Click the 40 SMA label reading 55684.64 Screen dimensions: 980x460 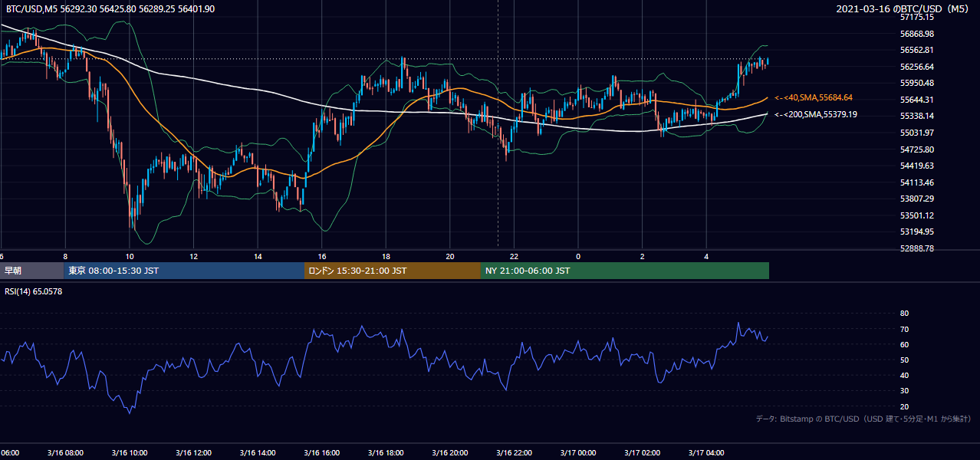(x=814, y=97)
